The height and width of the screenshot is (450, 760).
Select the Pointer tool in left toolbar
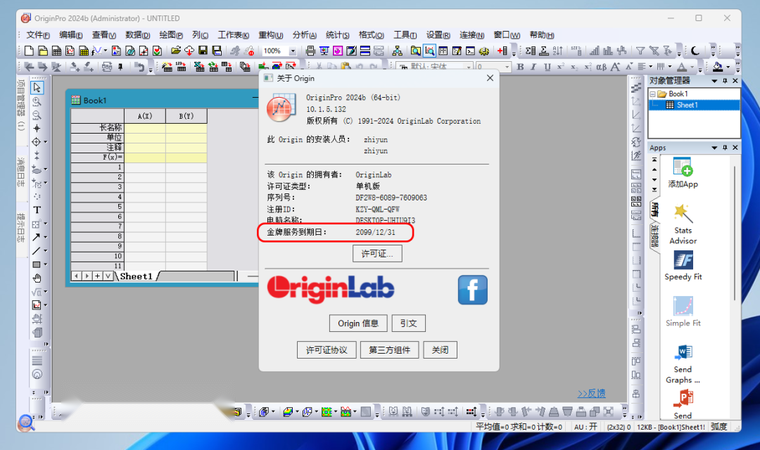pyautogui.click(x=37, y=88)
